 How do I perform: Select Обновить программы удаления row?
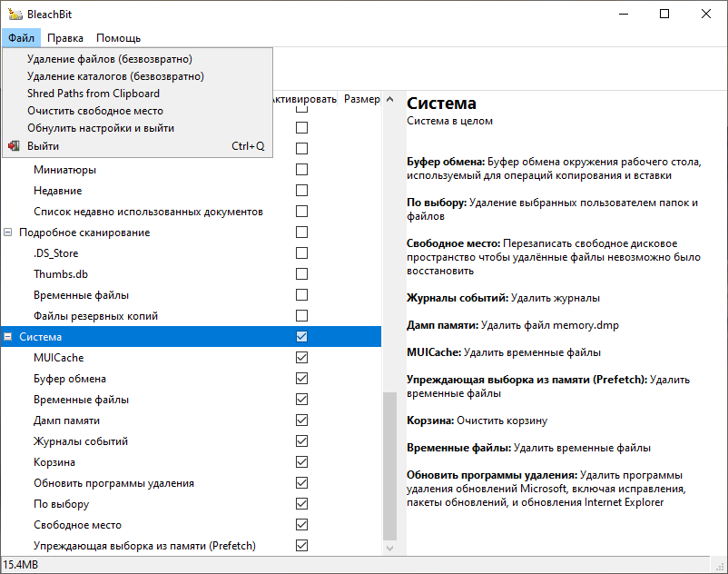point(191,483)
